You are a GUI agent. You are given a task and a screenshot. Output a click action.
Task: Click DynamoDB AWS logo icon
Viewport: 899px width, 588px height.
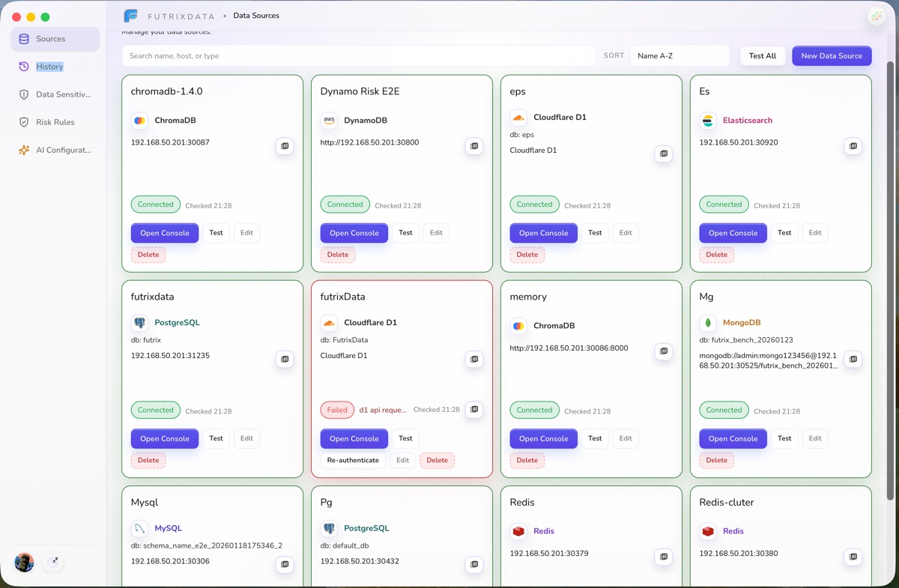(329, 121)
